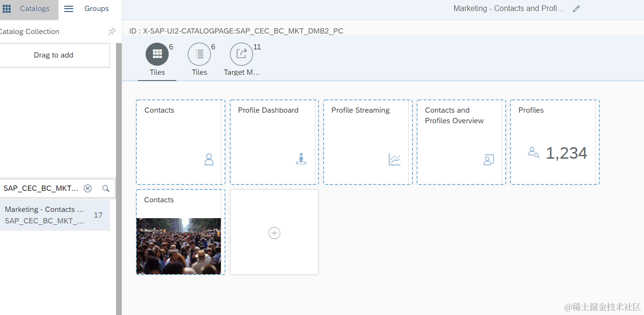Select the Profiles tile showing 1,234
The width and height of the screenshot is (644, 315).
coord(554,142)
